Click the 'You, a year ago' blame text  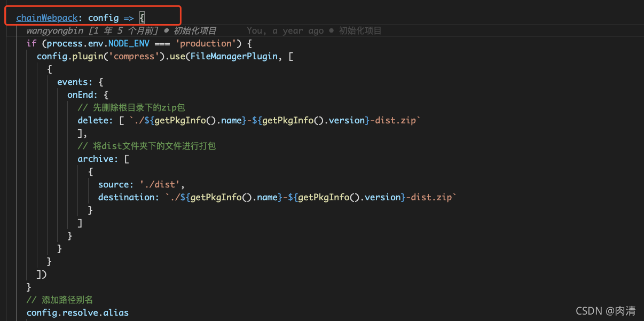click(x=283, y=30)
